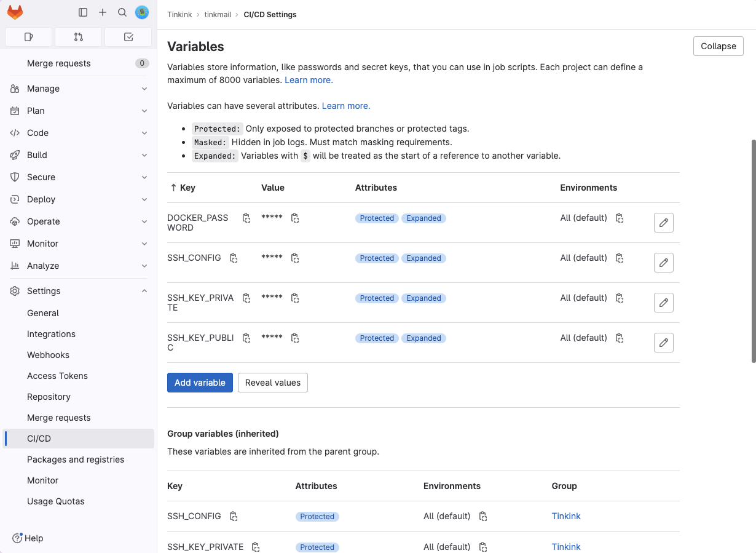Select CI/CD settings sidebar item
The height and width of the screenshot is (553, 756).
tap(79, 439)
